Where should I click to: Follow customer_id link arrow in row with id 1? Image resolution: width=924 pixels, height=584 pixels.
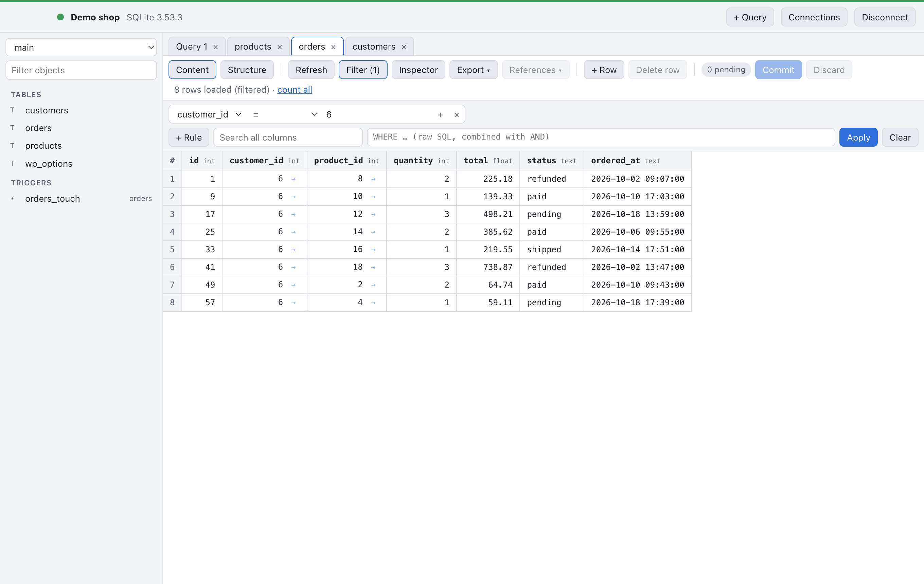point(294,179)
